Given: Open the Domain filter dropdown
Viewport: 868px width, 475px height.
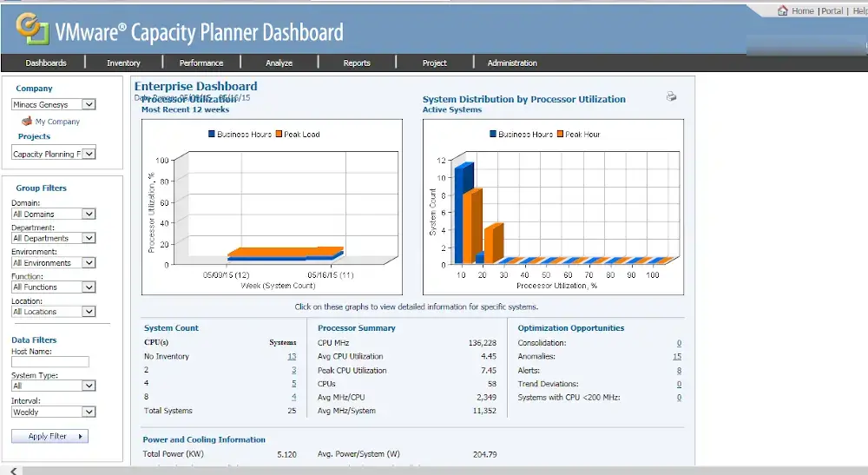Looking at the screenshot, I should pos(53,214).
